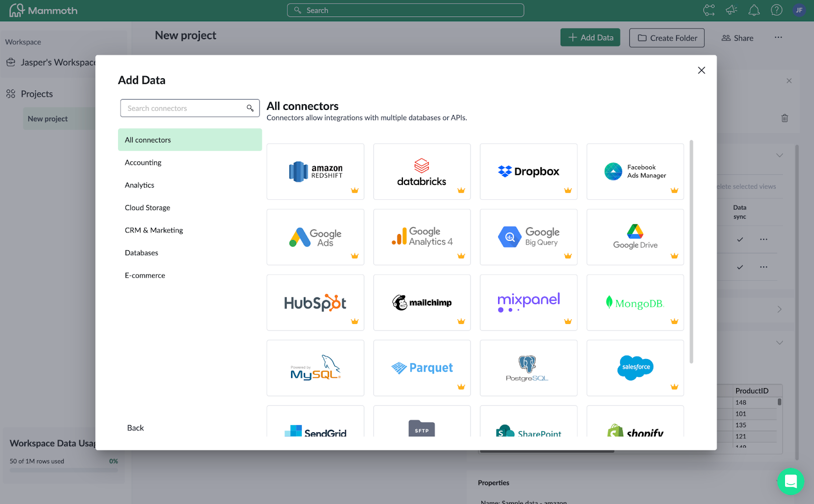Select the MongoDB connector
The image size is (814, 504).
click(635, 303)
